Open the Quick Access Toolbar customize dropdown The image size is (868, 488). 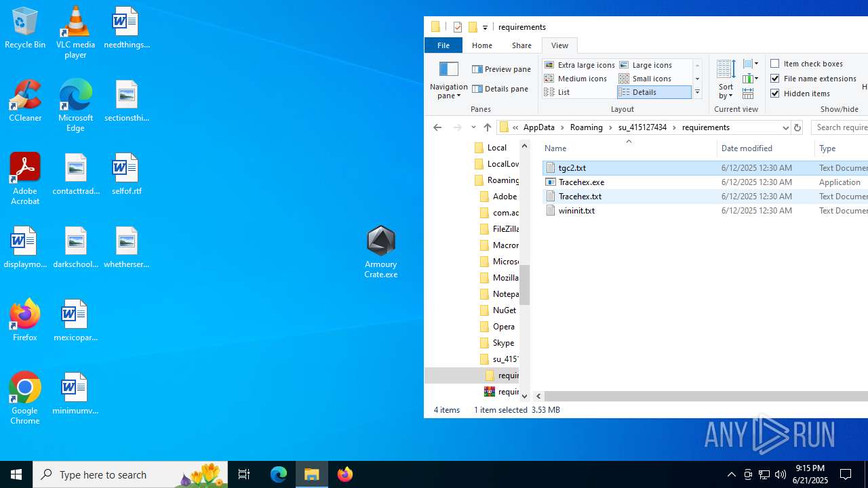click(x=485, y=28)
